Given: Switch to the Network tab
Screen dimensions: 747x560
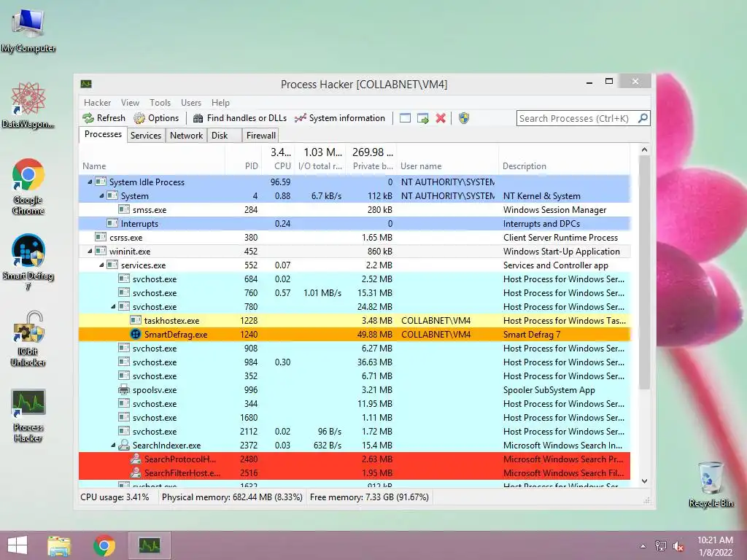Looking at the screenshot, I should [x=186, y=136].
